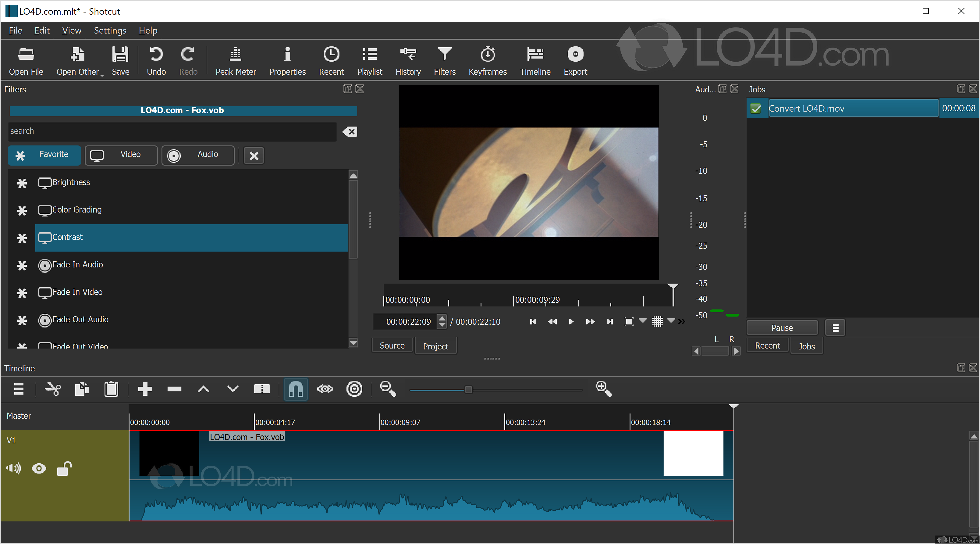
Task: Split clip at playhead in timeline
Action: pos(262,389)
